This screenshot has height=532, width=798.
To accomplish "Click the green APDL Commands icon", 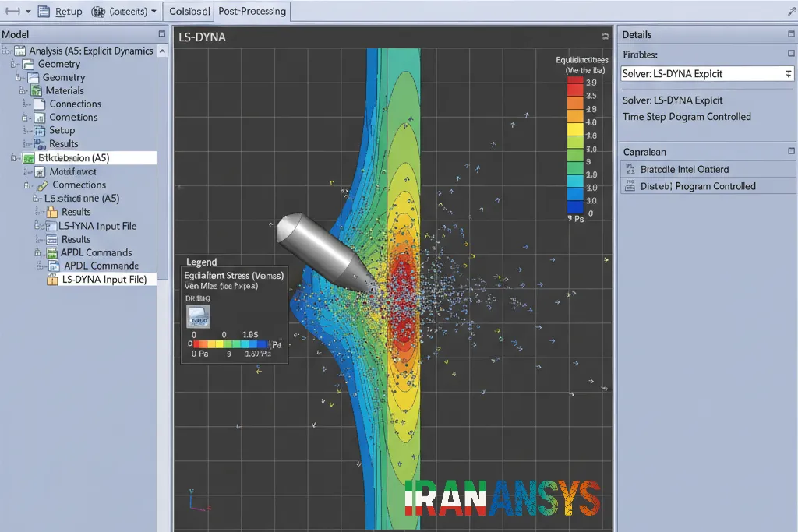I will tap(52, 253).
